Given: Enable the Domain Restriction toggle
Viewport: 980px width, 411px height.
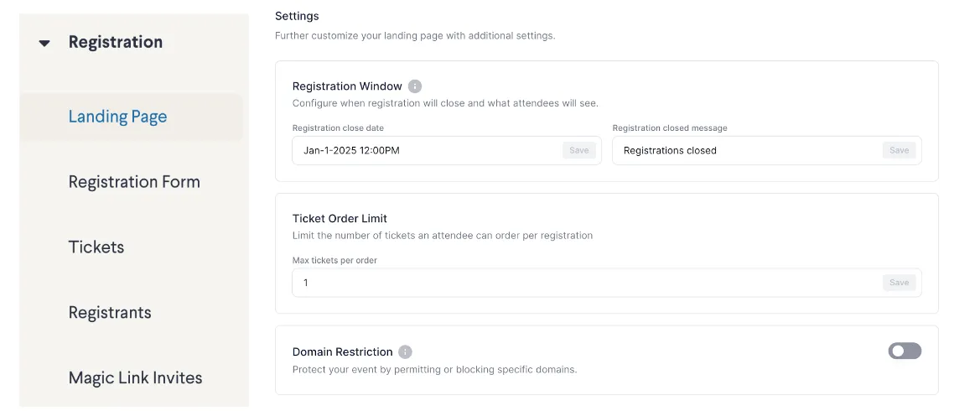Looking at the screenshot, I should pyautogui.click(x=905, y=351).
